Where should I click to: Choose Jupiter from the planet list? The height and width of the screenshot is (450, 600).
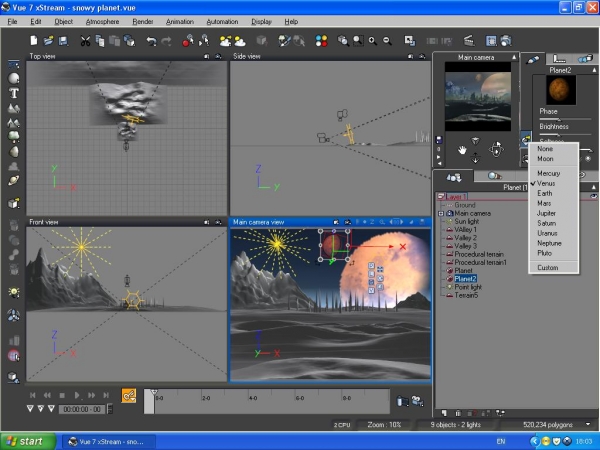[x=553, y=213]
